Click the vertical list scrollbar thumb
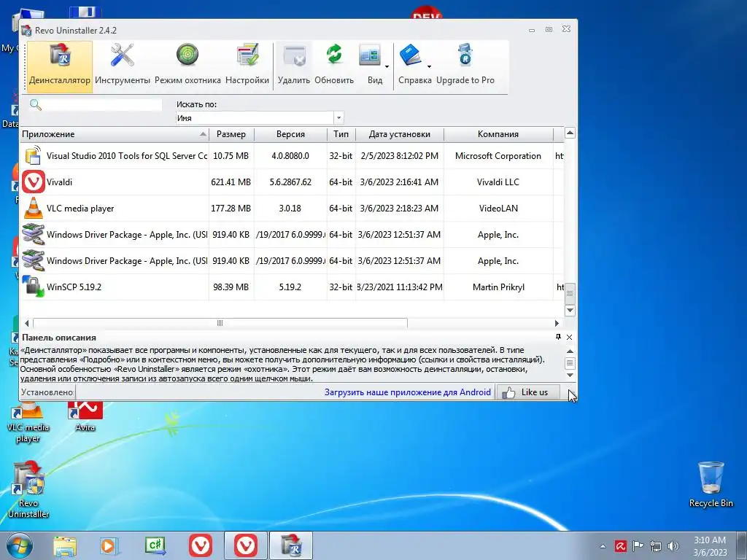This screenshot has width=747, height=560. (570, 294)
